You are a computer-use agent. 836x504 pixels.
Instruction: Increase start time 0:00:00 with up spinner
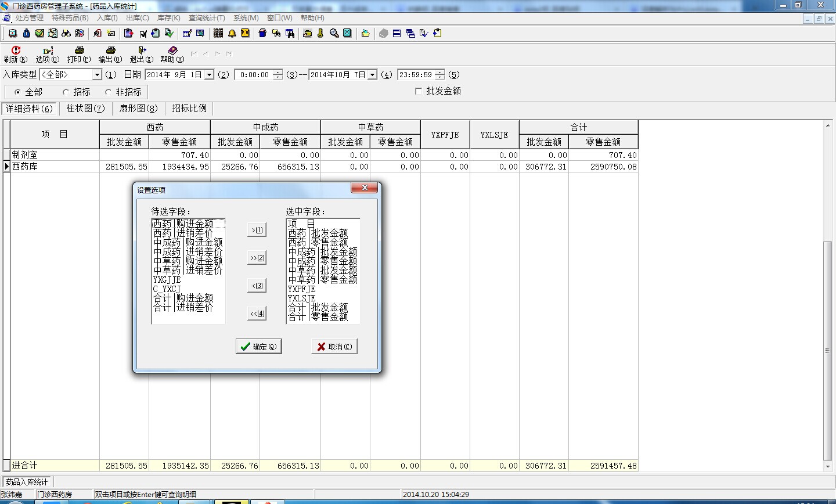[278, 72]
